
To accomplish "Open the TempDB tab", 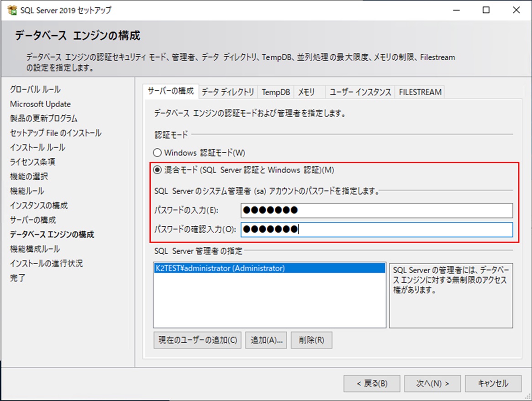I will pyautogui.click(x=276, y=92).
